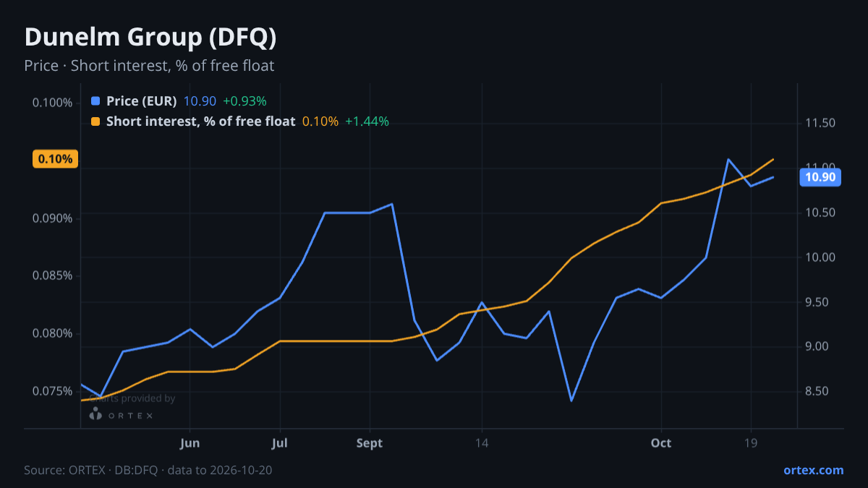Image resolution: width=868 pixels, height=488 pixels.
Task: Click the Dunelm Group (DFQ) title
Action: coord(150,38)
